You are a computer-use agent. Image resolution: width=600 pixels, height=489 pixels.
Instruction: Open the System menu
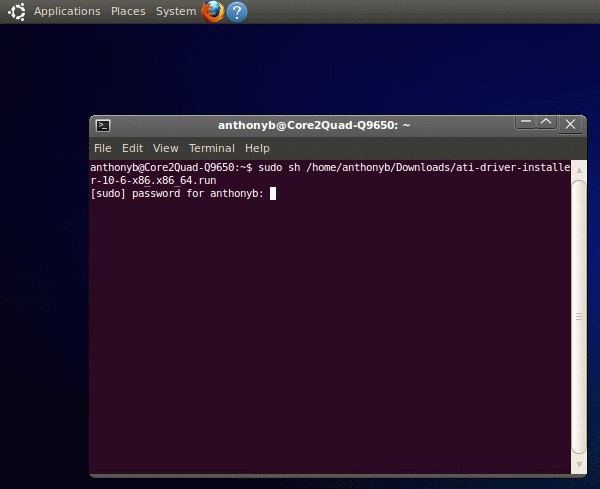[176, 11]
